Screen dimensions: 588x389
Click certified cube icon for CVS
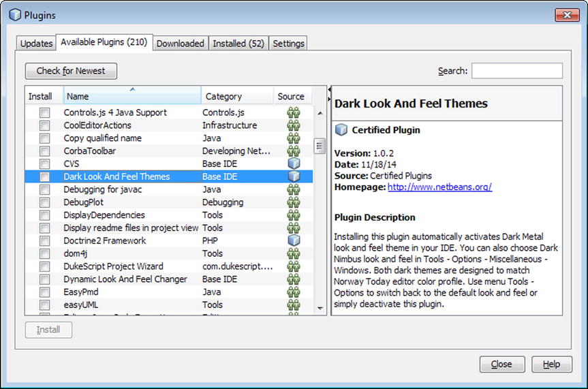coord(294,164)
